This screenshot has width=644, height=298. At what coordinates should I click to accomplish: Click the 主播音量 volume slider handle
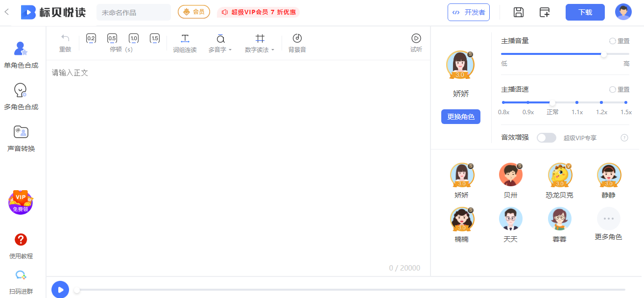pos(604,54)
